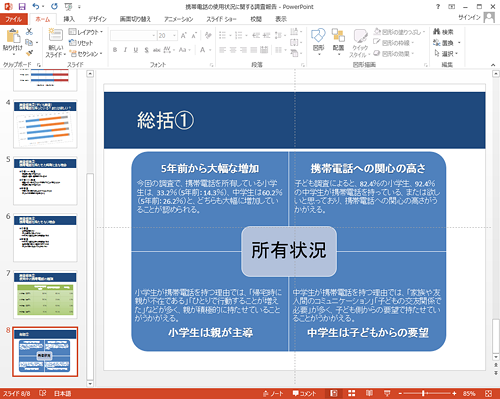Redo the last action

[x=54, y=6]
